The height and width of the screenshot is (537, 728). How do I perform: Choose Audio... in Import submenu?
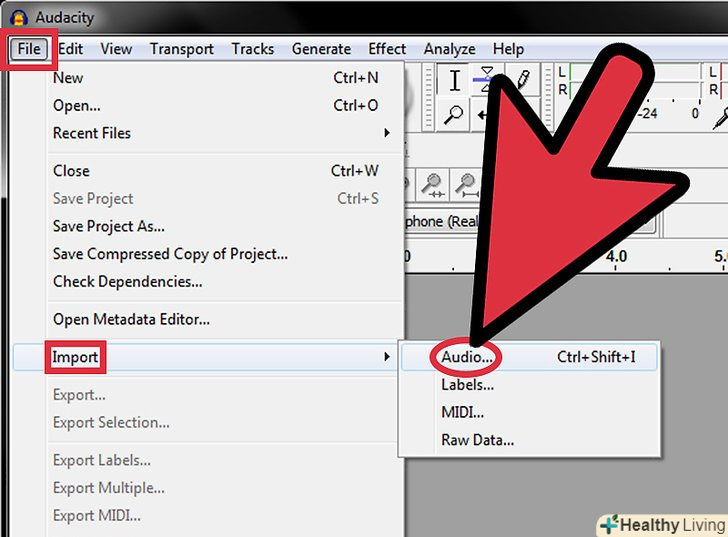(529, 357)
